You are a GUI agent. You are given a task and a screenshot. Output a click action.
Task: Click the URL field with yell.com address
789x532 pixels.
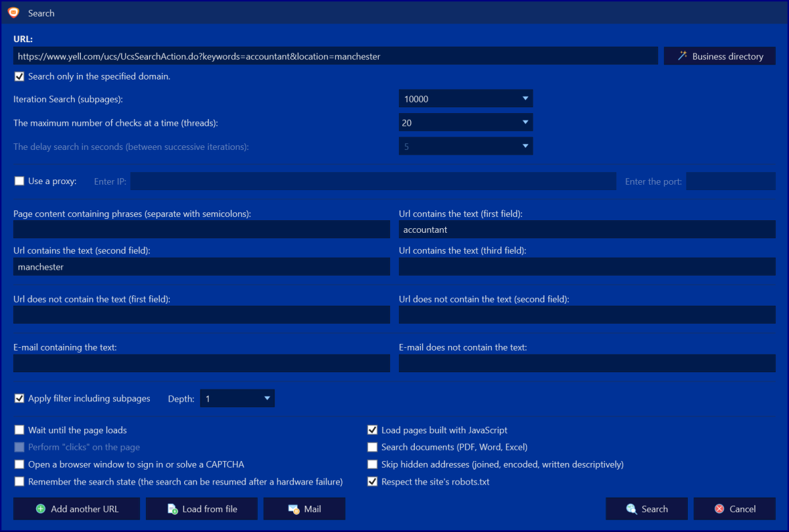tap(335, 56)
